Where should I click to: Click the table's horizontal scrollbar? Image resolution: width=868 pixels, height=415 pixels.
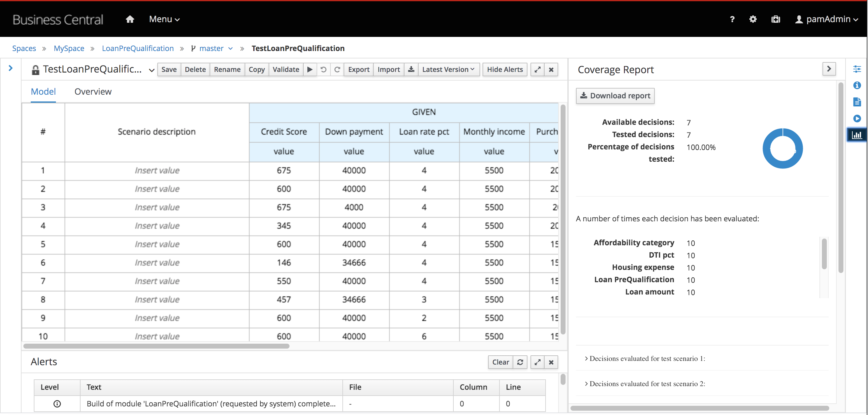click(156, 346)
